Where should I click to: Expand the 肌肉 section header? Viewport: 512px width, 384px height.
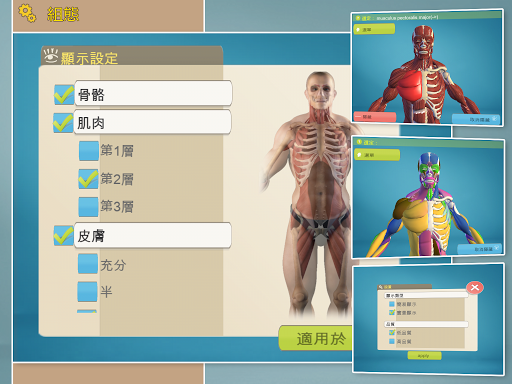(152, 122)
